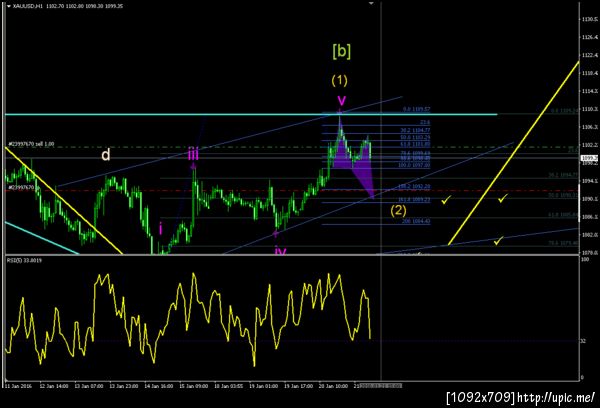Click the 15 Jan 09:00 time label

tap(194, 386)
